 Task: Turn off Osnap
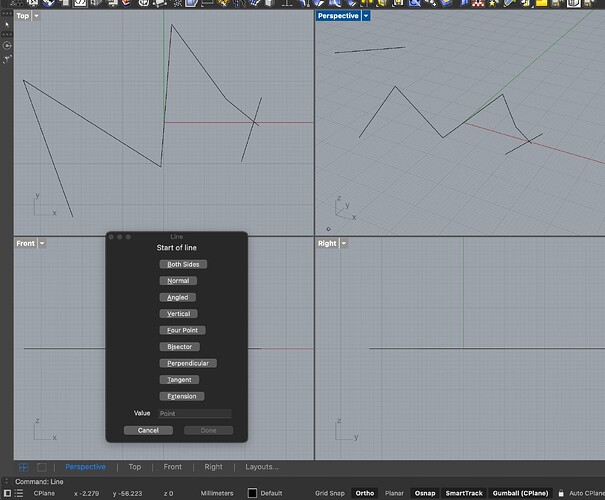pos(425,493)
